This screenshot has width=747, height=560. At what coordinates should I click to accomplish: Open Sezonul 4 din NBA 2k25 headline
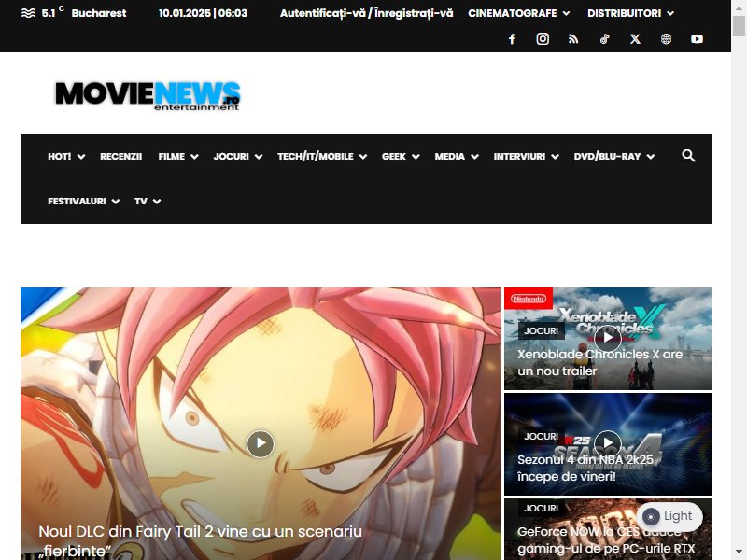click(585, 469)
